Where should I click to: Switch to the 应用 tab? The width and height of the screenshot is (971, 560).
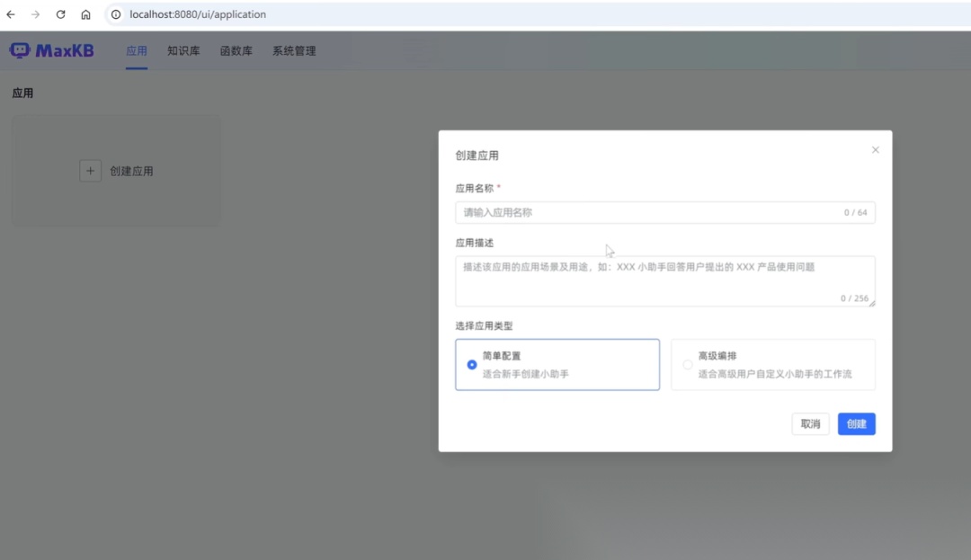137,51
